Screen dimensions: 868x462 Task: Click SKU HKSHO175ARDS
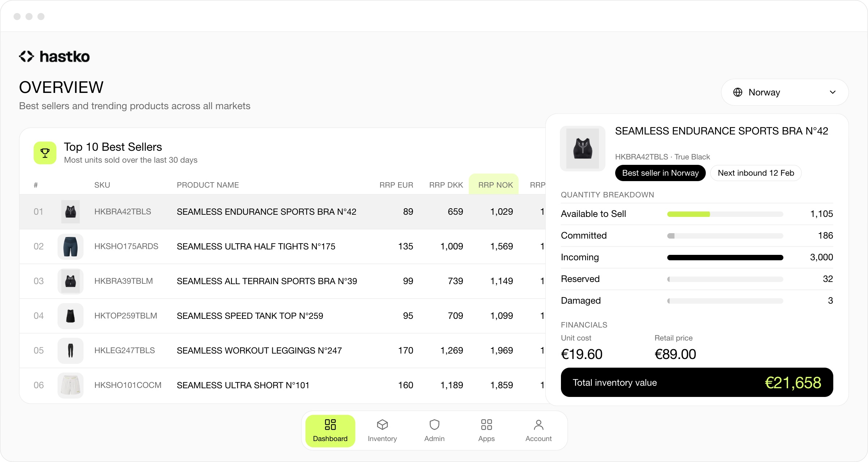click(x=126, y=246)
